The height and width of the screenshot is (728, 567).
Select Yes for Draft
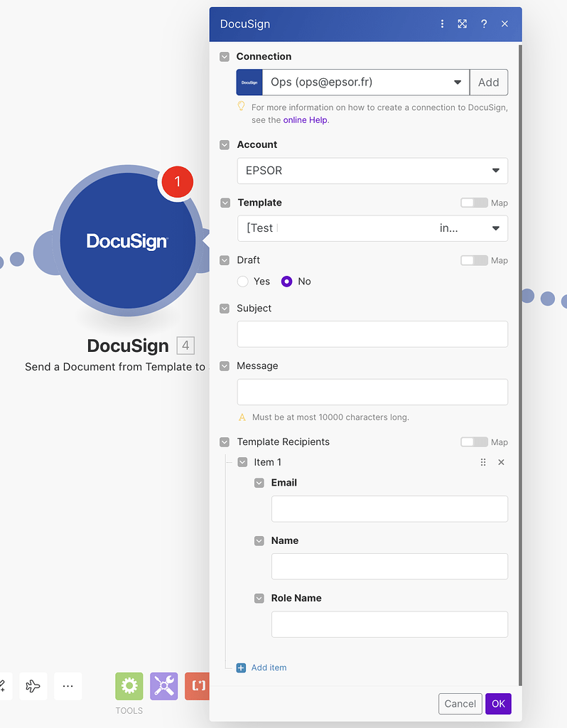coord(243,282)
